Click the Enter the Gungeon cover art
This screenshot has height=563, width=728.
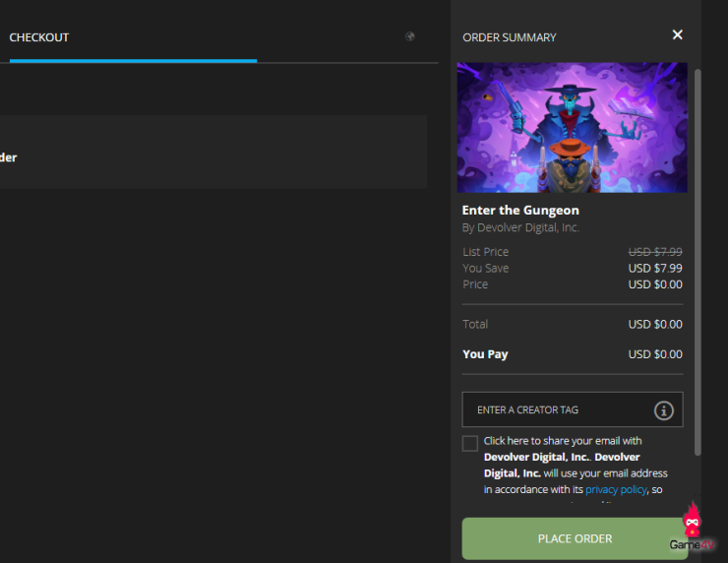[572, 128]
